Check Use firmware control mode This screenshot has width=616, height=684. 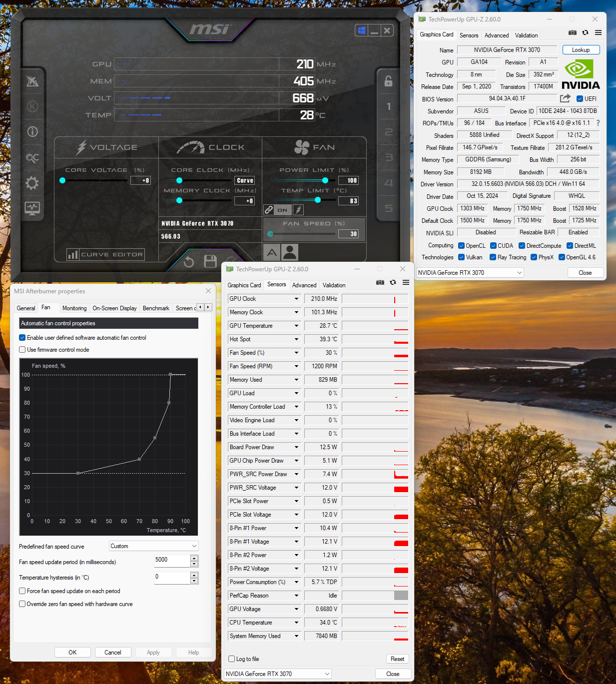pyautogui.click(x=22, y=350)
